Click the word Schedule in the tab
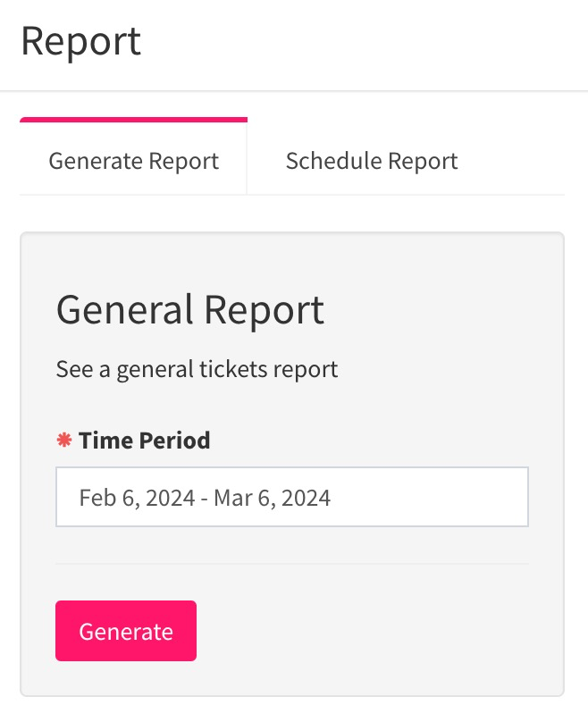The height and width of the screenshot is (722, 588). [x=334, y=161]
